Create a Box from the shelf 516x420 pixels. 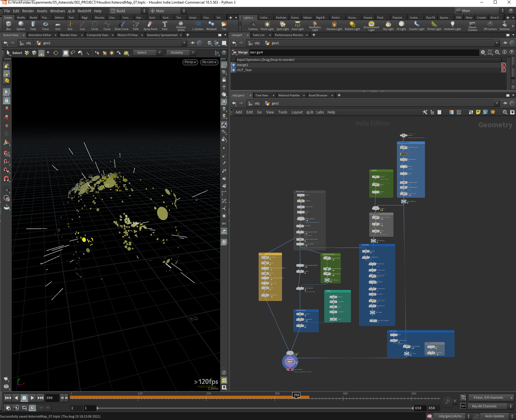[x=8, y=26]
